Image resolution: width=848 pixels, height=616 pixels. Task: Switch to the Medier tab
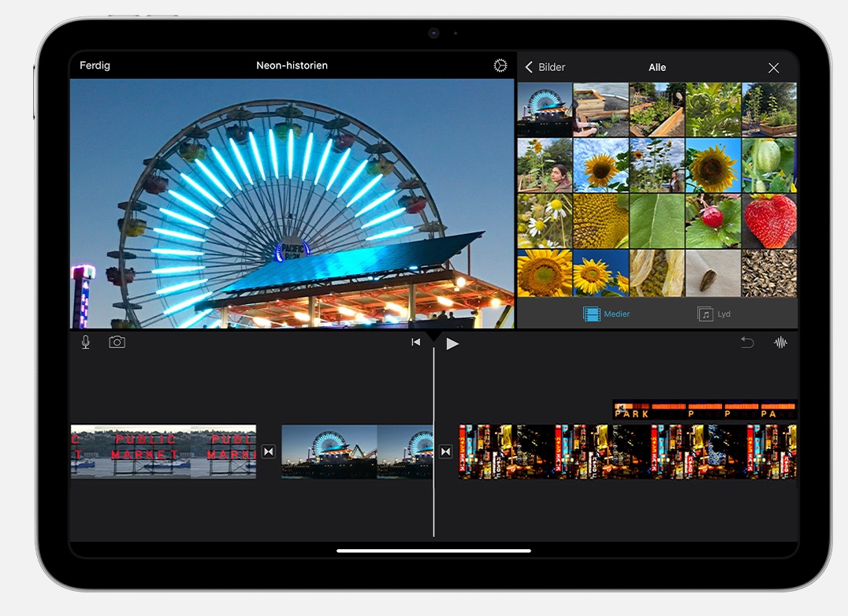click(x=606, y=314)
